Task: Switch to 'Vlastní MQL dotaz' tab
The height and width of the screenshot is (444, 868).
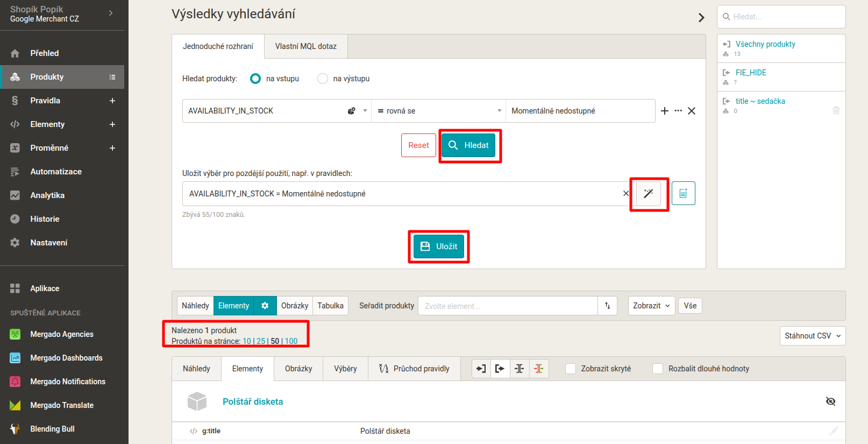Action: (305, 46)
